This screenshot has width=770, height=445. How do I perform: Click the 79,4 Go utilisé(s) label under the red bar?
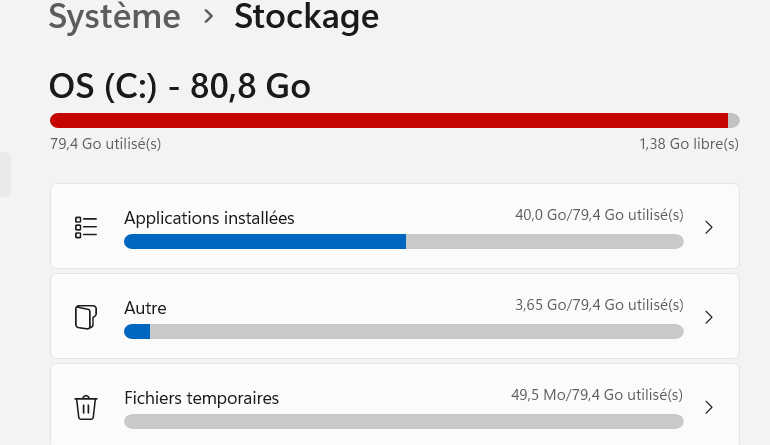105,144
